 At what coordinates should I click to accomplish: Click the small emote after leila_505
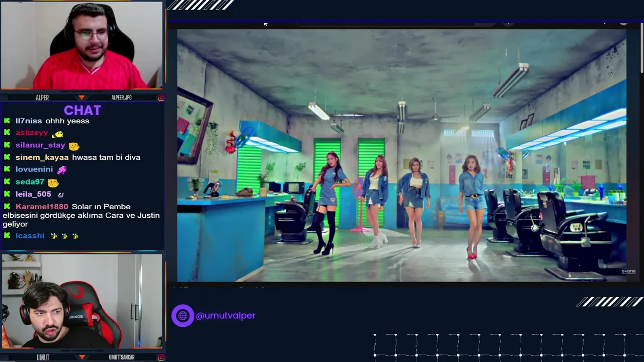click(60, 195)
